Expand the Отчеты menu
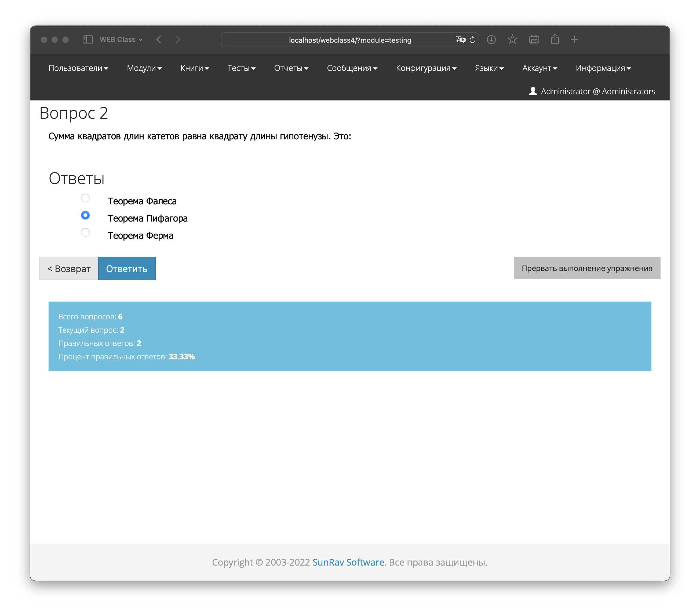 291,68
